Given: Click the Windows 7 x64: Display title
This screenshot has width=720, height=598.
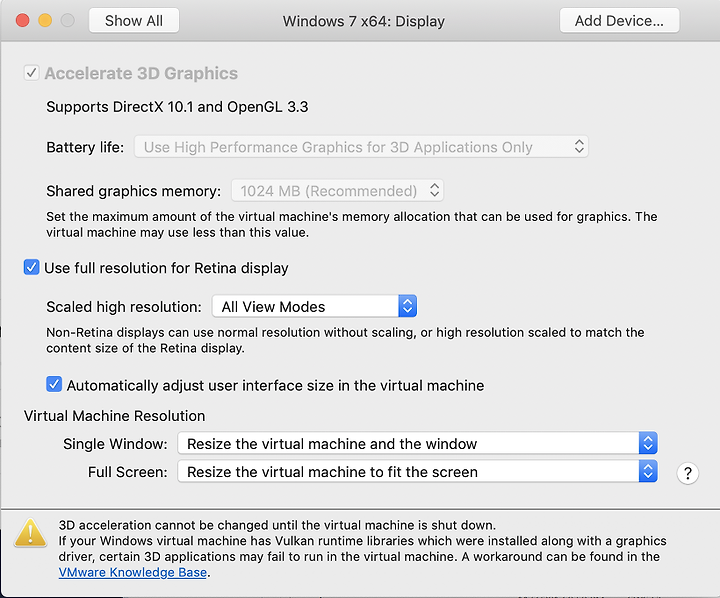Looking at the screenshot, I should (363, 21).
